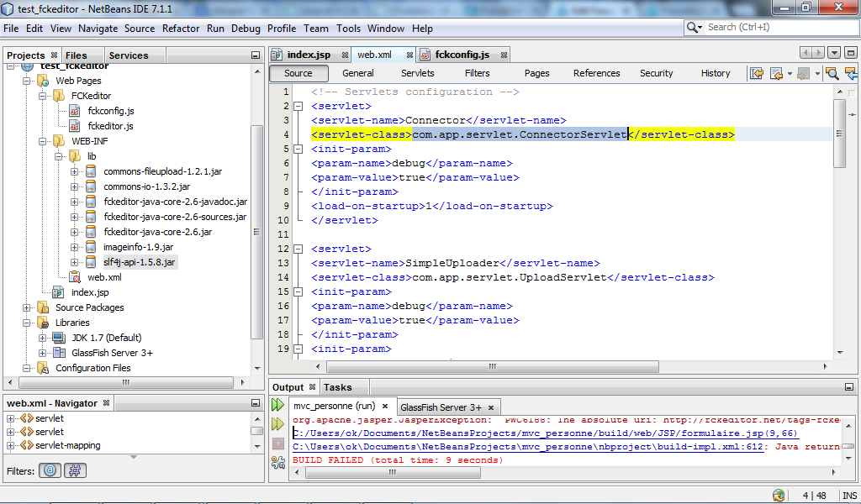Fold the SimpleUploader servlet block
The width and height of the screenshot is (861, 504).
click(298, 249)
